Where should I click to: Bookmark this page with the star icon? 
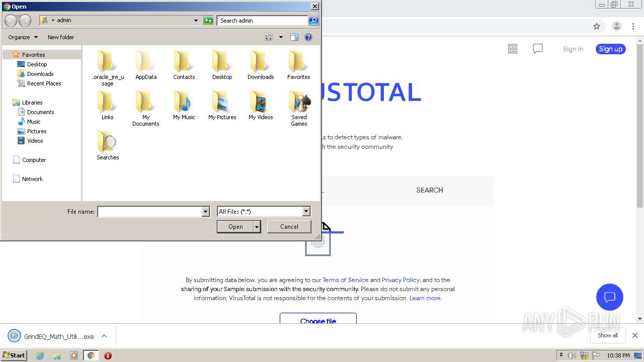(x=597, y=26)
